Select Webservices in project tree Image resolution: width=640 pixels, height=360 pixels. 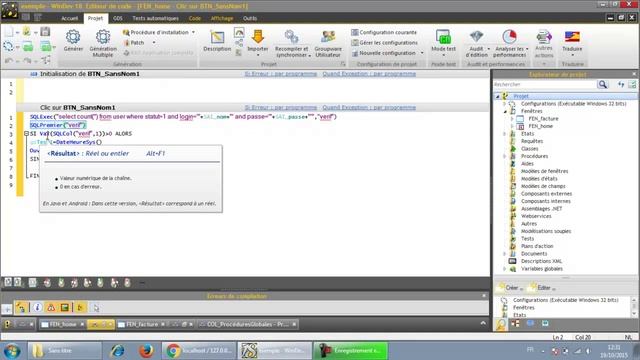pos(536,216)
